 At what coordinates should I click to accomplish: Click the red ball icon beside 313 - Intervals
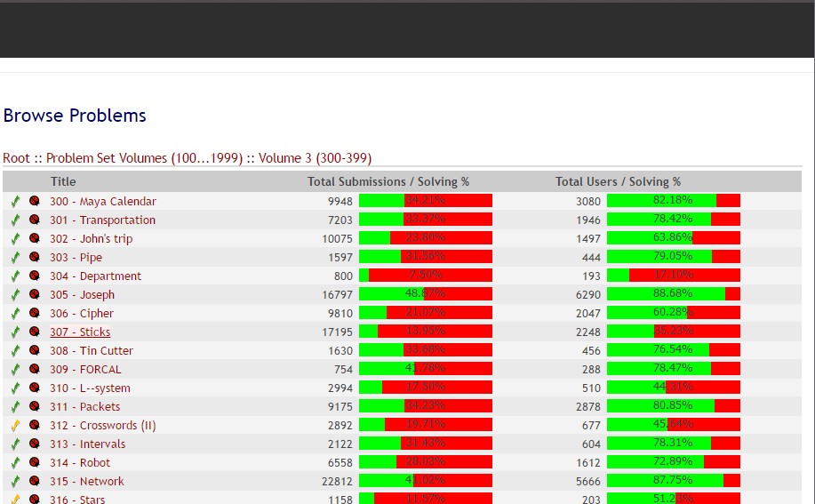tap(35, 444)
